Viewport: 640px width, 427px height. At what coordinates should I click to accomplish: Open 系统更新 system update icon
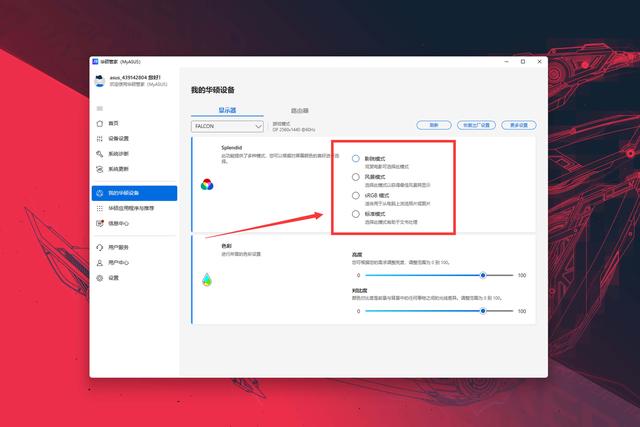[100, 169]
